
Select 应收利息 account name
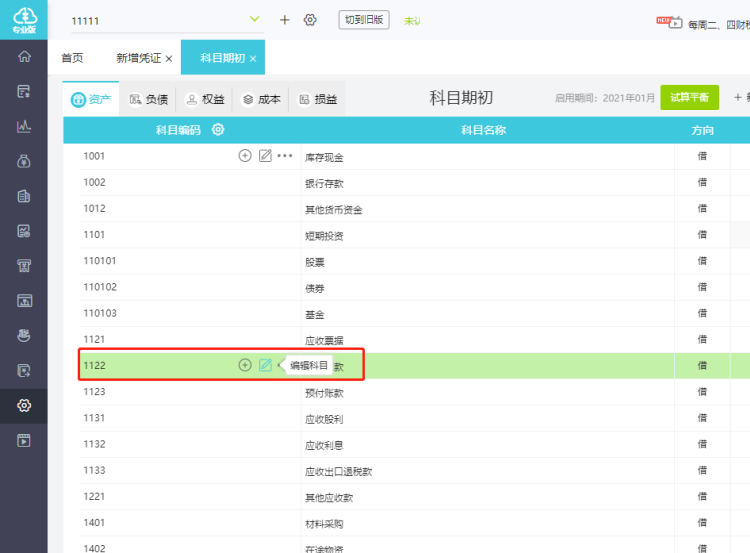pyautogui.click(x=324, y=445)
